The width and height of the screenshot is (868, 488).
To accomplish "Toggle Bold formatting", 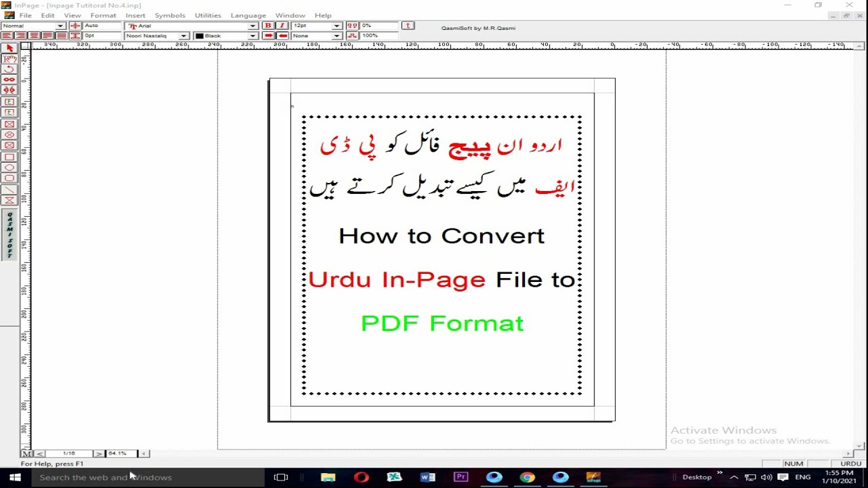I will (268, 26).
